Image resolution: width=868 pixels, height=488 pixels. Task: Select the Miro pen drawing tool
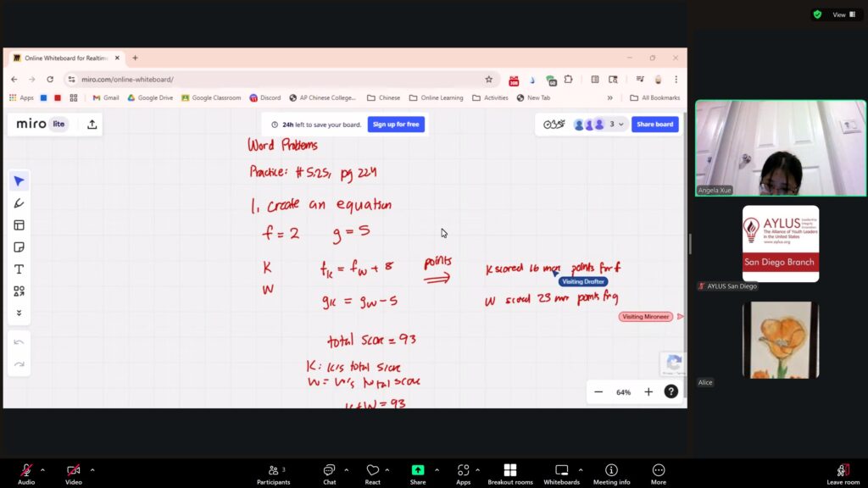click(x=19, y=203)
